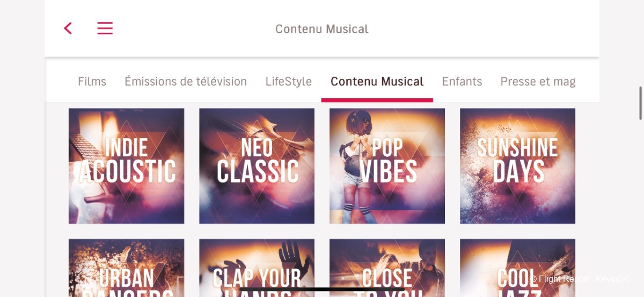Viewport: 644px width, 297px height.
Task: Choose the Neo Classic album cover
Action: coord(257,166)
